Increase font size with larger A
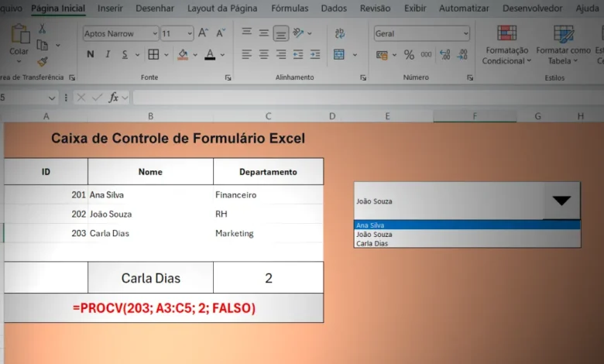This screenshot has width=604, height=364. click(203, 33)
